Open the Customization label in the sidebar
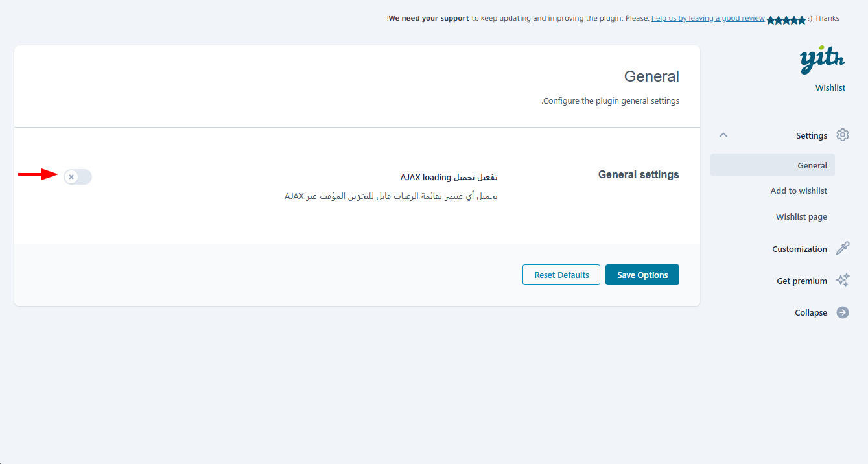The height and width of the screenshot is (464, 868). click(x=799, y=249)
